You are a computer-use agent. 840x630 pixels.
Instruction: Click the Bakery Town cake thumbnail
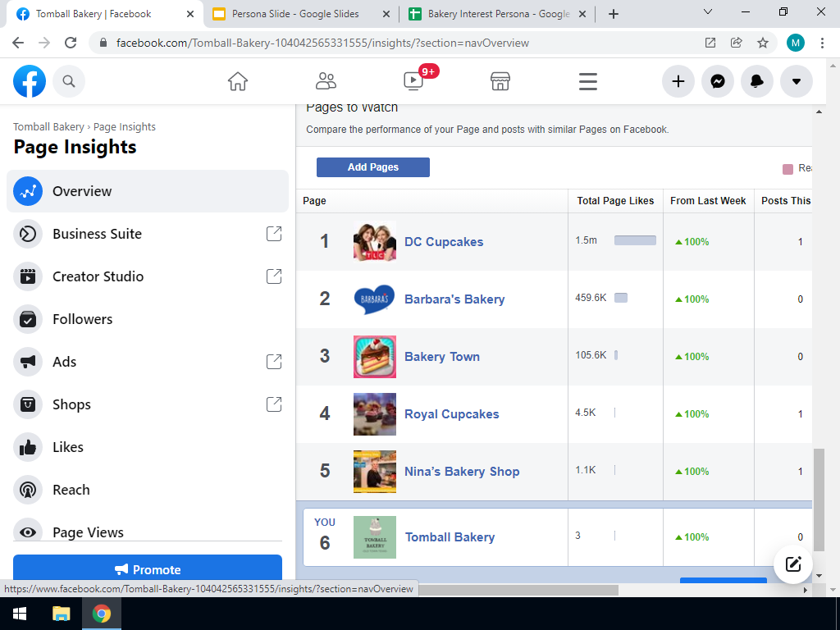pyautogui.click(x=375, y=356)
